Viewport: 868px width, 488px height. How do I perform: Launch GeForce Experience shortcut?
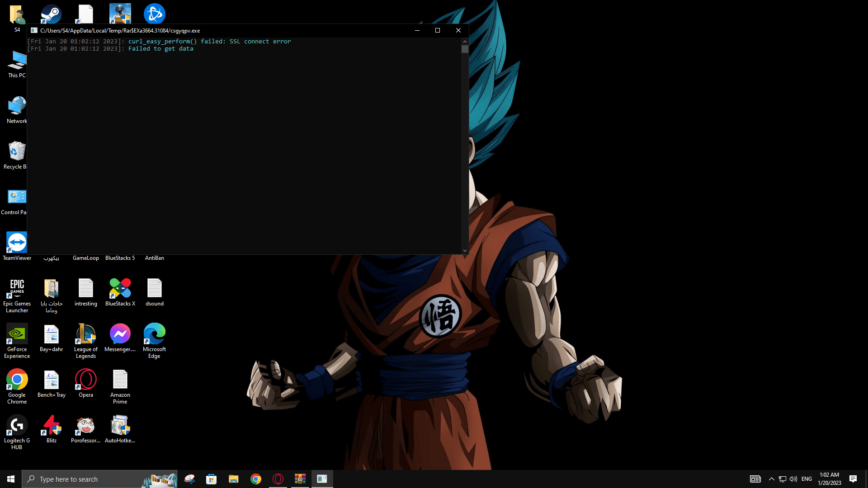click(x=17, y=341)
